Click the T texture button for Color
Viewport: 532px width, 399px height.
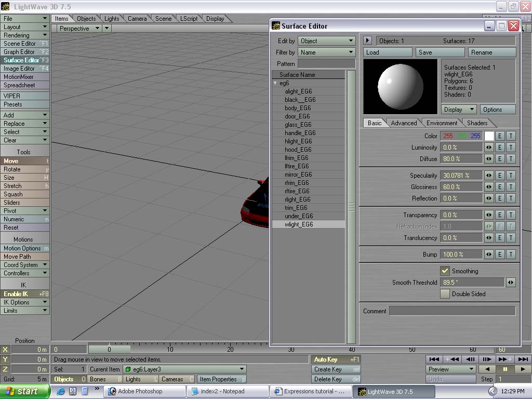(x=511, y=136)
